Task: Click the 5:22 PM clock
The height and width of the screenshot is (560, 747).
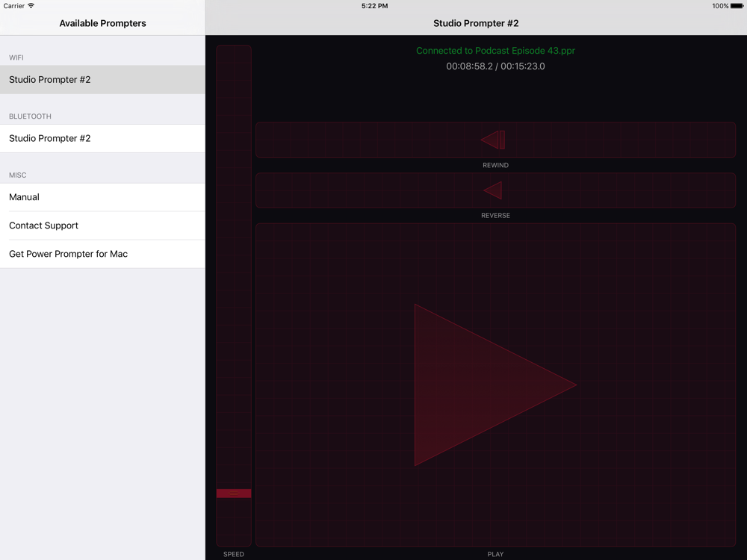Action: pos(374,6)
